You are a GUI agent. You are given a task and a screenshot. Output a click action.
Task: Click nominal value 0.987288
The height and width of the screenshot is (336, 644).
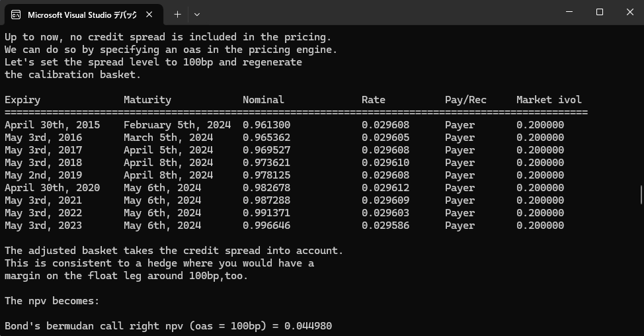(266, 200)
